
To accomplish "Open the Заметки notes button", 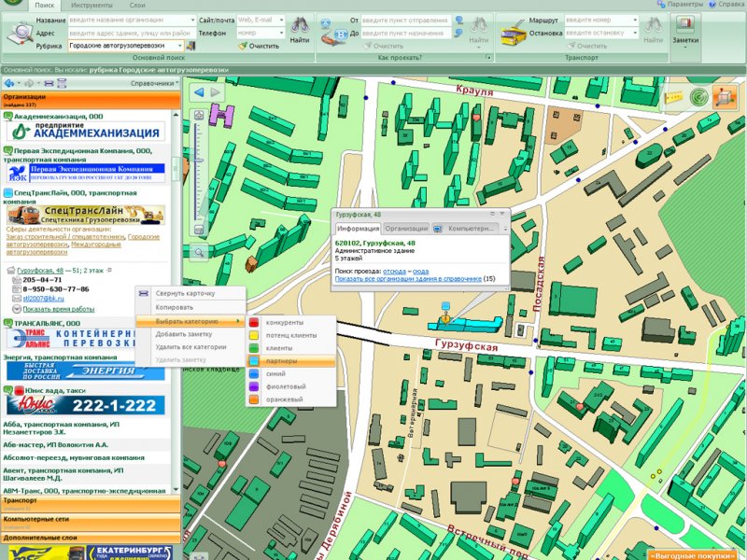I will click(685, 32).
